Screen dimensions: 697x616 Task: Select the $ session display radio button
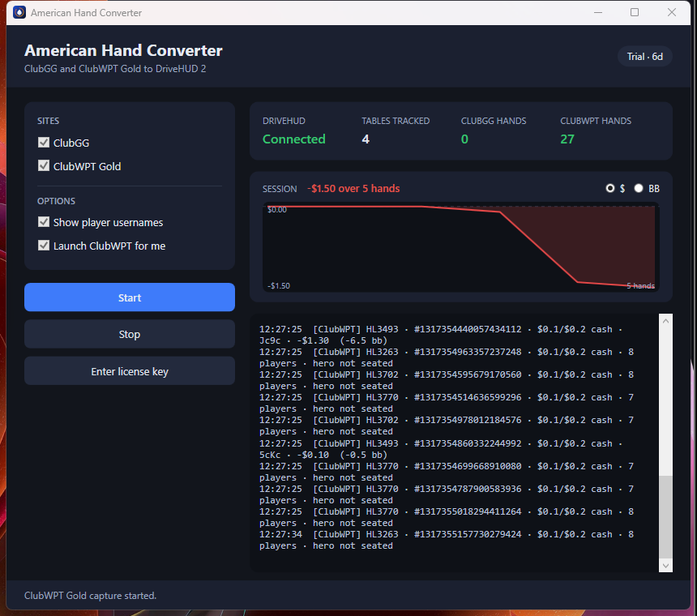[x=609, y=188]
